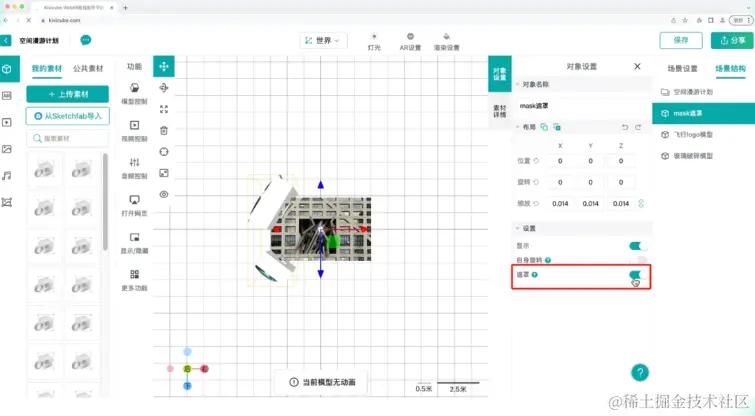Click the 自身旋转 info icon
755x416 pixels.
point(547,260)
